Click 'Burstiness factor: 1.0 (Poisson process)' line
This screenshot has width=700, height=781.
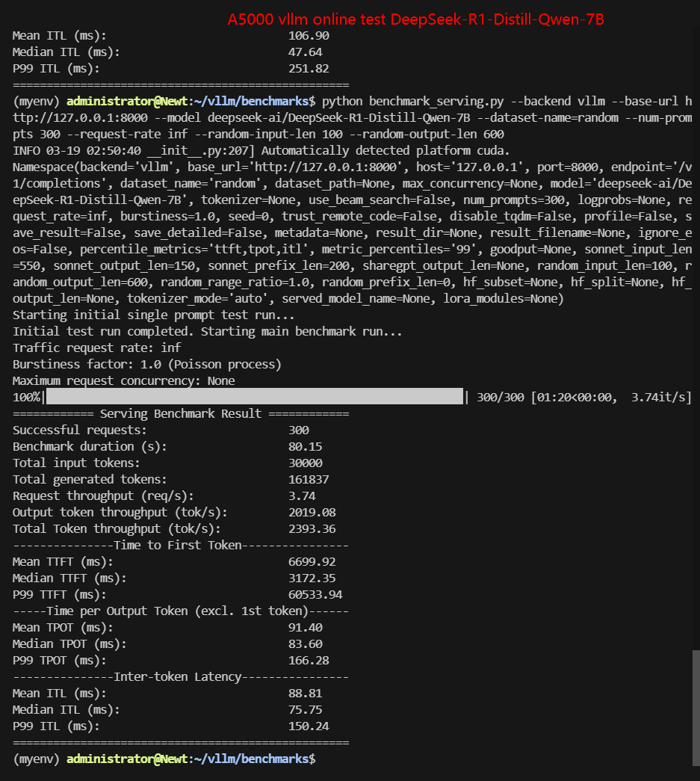tap(147, 364)
